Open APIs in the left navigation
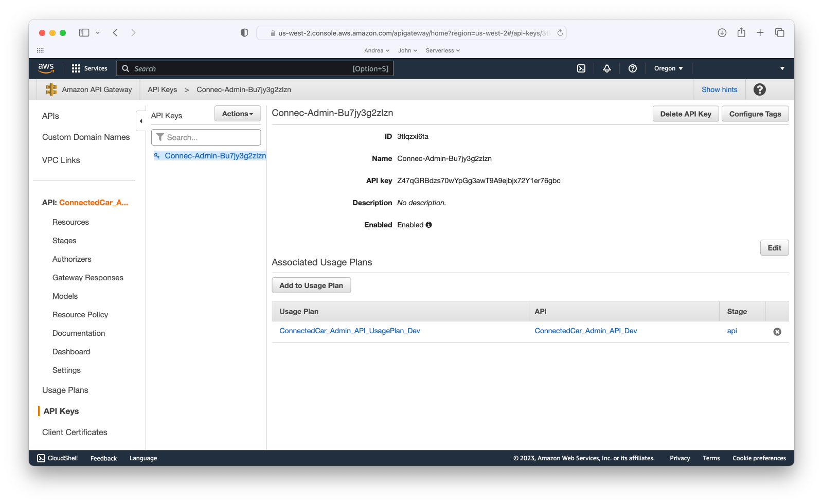Image resolution: width=823 pixels, height=504 pixels. pos(50,116)
